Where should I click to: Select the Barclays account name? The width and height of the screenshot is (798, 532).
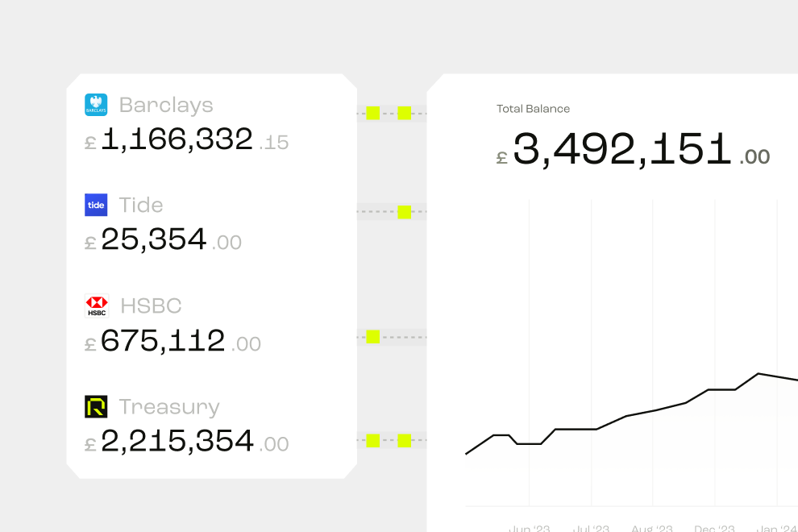click(166, 106)
